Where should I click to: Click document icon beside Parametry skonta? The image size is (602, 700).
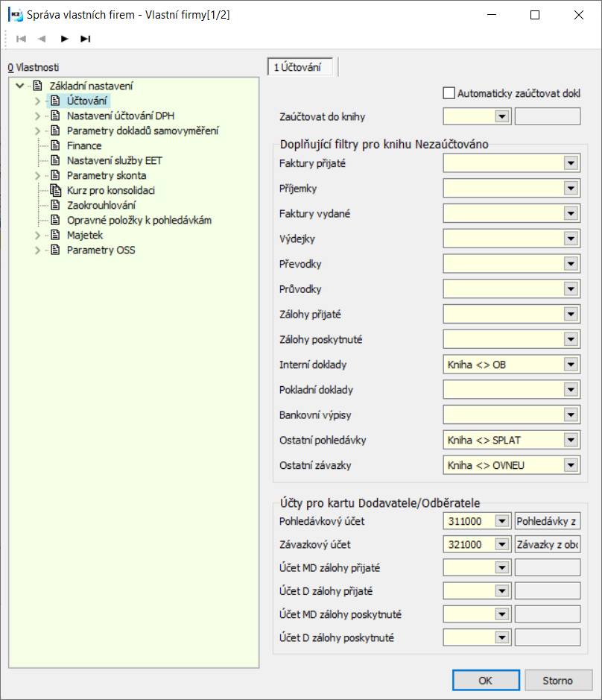(55, 175)
